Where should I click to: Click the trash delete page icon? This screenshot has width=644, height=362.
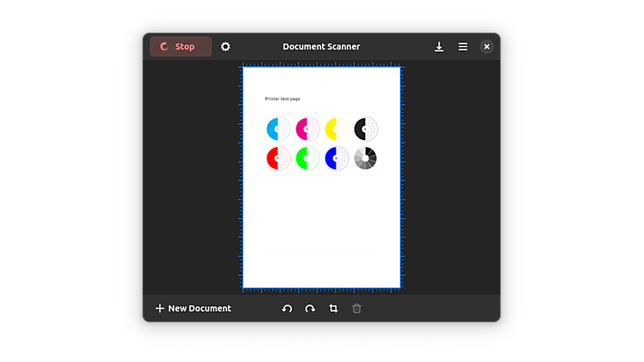point(356,308)
